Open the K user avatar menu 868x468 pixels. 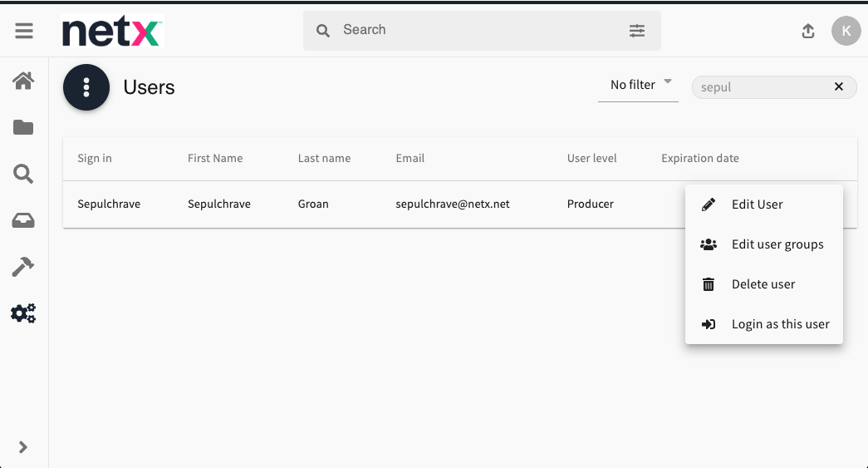click(846, 31)
